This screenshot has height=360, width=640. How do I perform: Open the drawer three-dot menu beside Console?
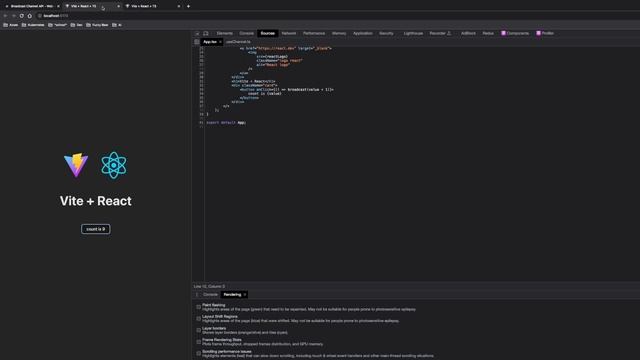(x=197, y=295)
